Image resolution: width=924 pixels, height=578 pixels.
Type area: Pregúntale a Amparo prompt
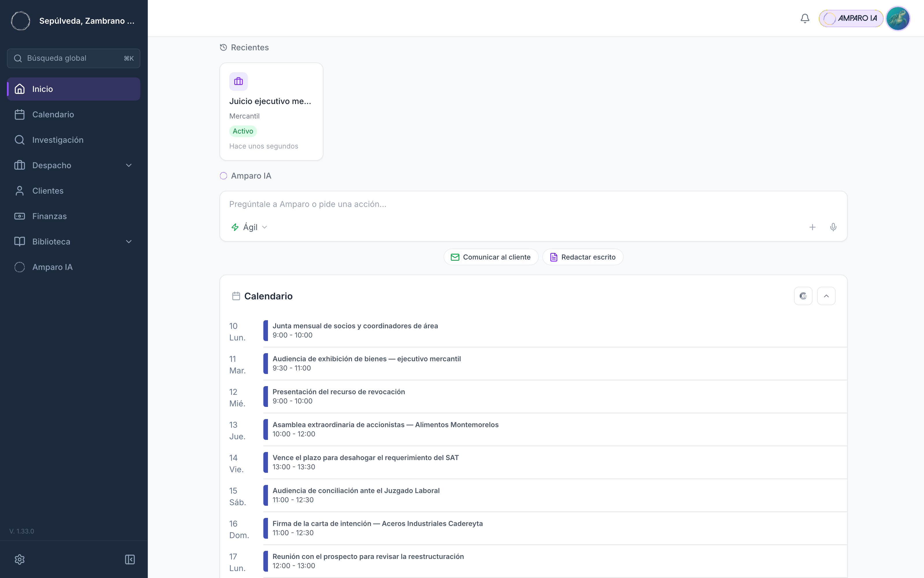533,204
